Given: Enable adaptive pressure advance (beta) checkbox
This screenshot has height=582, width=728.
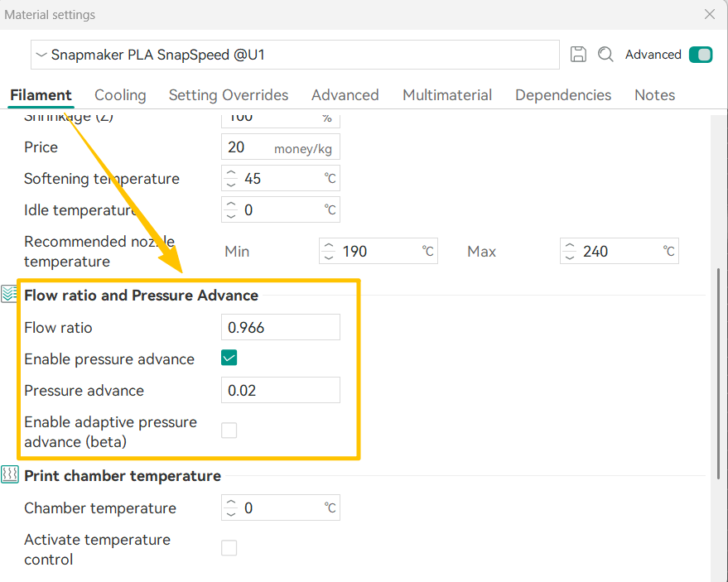Looking at the screenshot, I should pyautogui.click(x=229, y=430).
